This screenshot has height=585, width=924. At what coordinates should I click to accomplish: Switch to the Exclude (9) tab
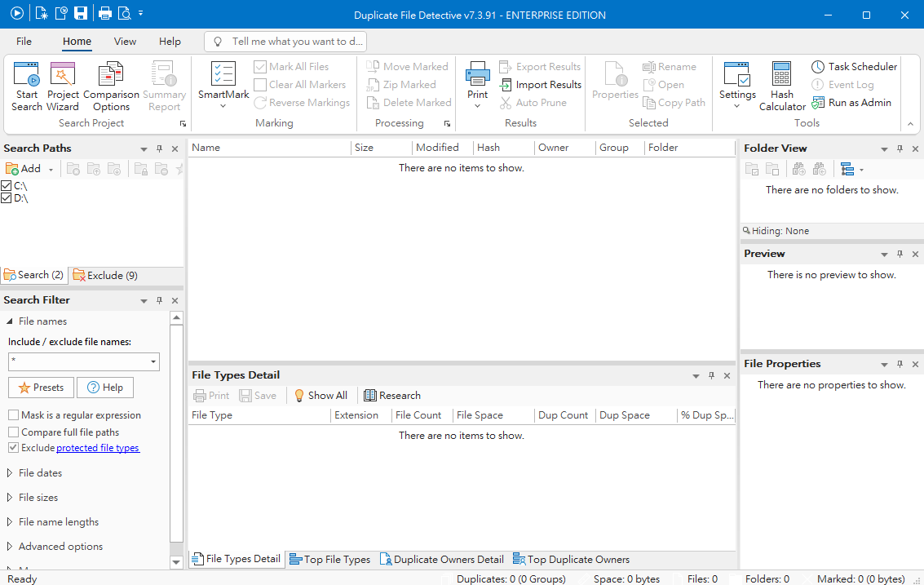click(105, 276)
